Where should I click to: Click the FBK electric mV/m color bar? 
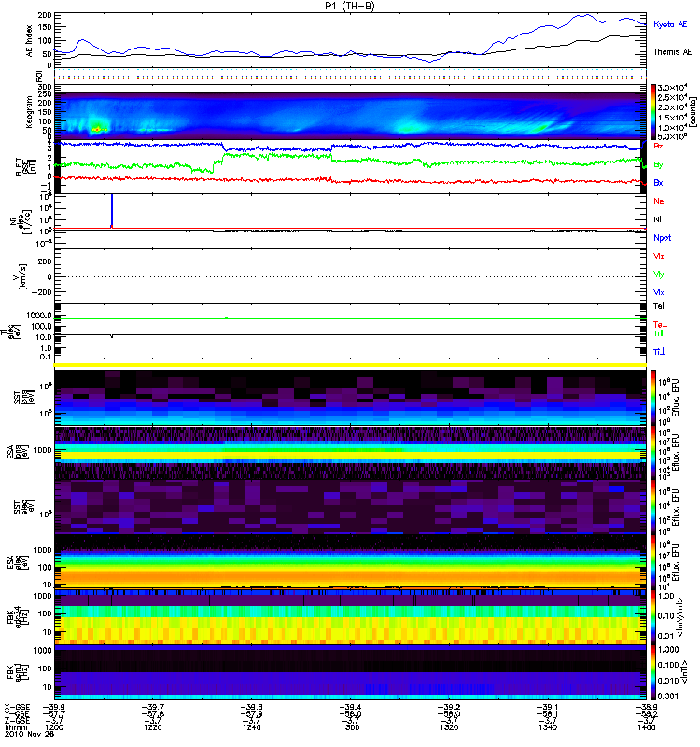[x=653, y=617]
